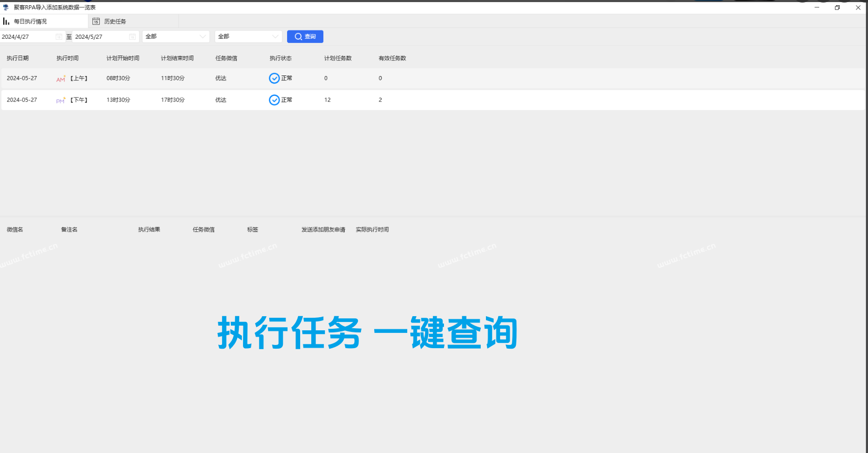Click the PM icon in the 下午 row

coord(61,100)
